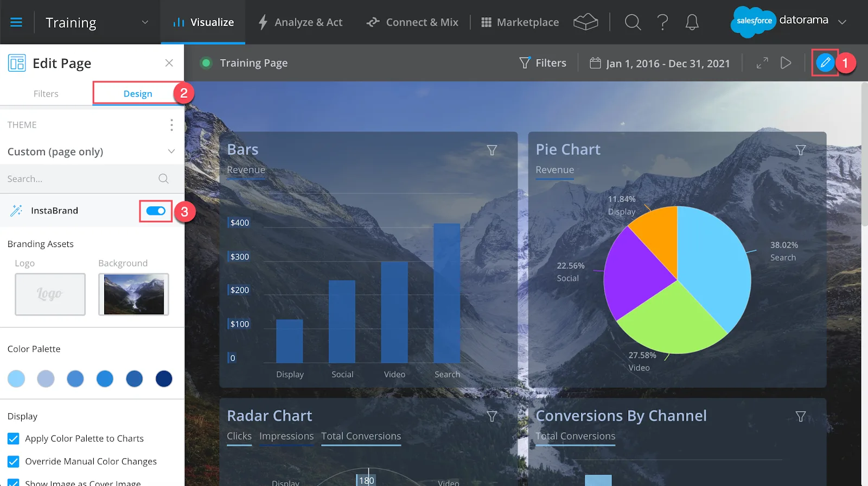Click the Filters button in page header
Screen dimensions: 868x486
pyautogui.click(x=542, y=63)
